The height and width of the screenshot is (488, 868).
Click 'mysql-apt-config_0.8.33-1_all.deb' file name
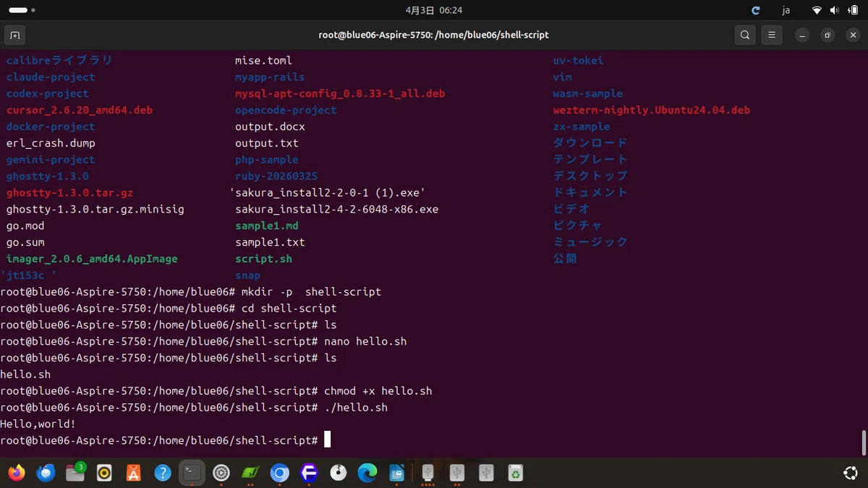(340, 94)
